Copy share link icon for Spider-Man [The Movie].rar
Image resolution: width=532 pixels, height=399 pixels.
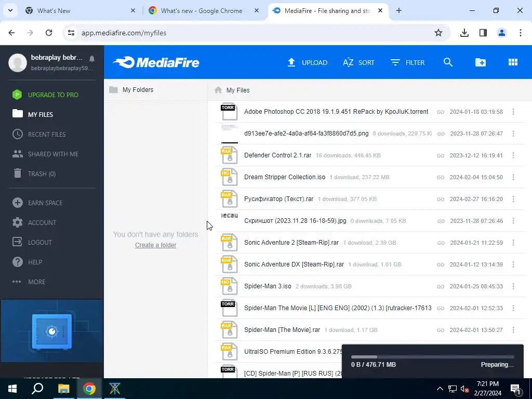[x=441, y=330]
